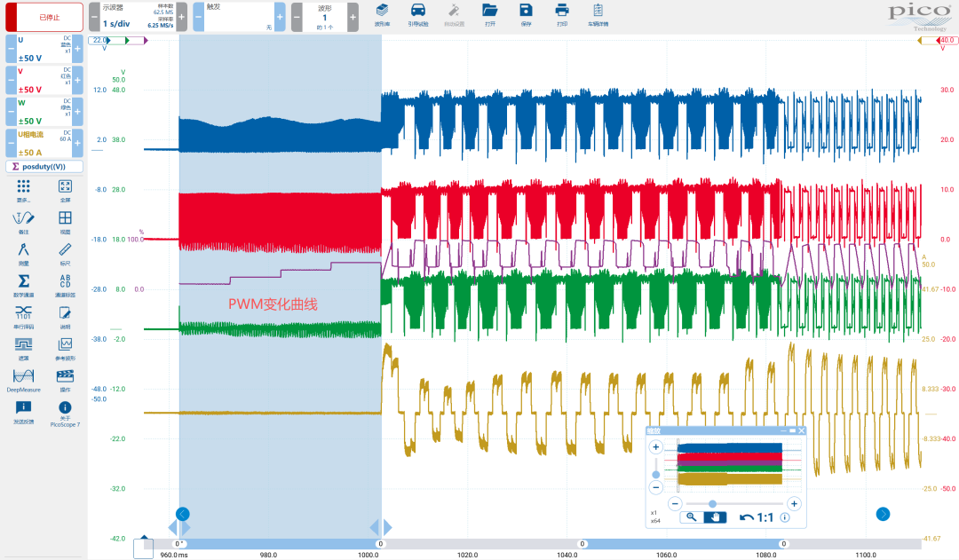Open channel U ±50 V settings
This screenshot has height=560, width=959.
pos(44,49)
